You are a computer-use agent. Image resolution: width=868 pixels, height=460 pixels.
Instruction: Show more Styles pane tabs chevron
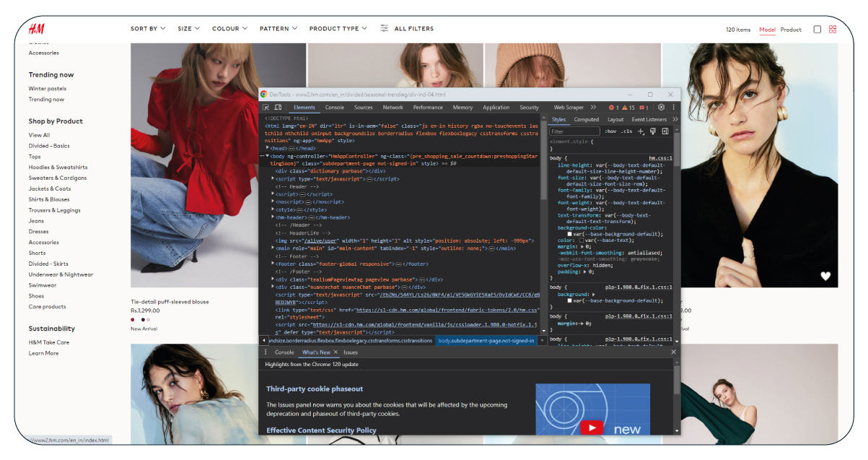[x=675, y=119]
